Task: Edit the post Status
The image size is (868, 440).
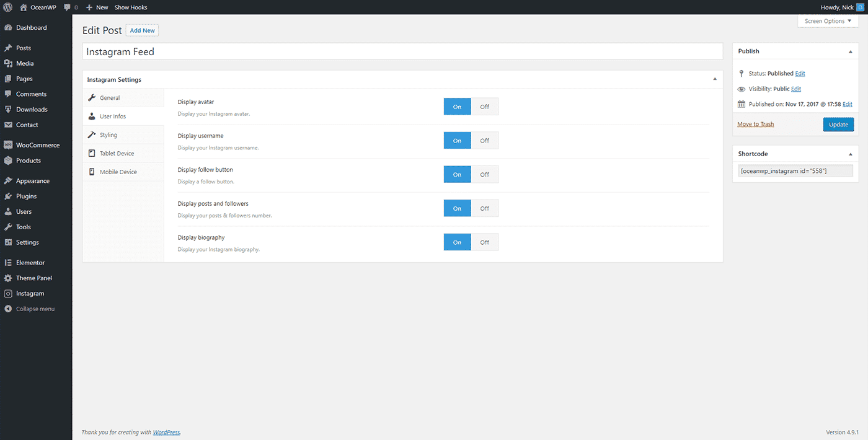Action: pyautogui.click(x=800, y=74)
